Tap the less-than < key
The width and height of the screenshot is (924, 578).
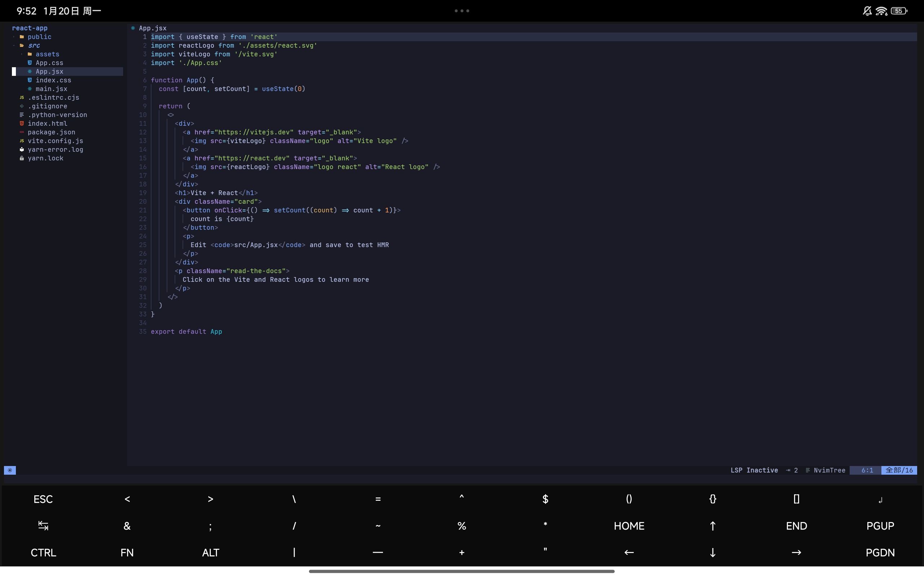(127, 499)
